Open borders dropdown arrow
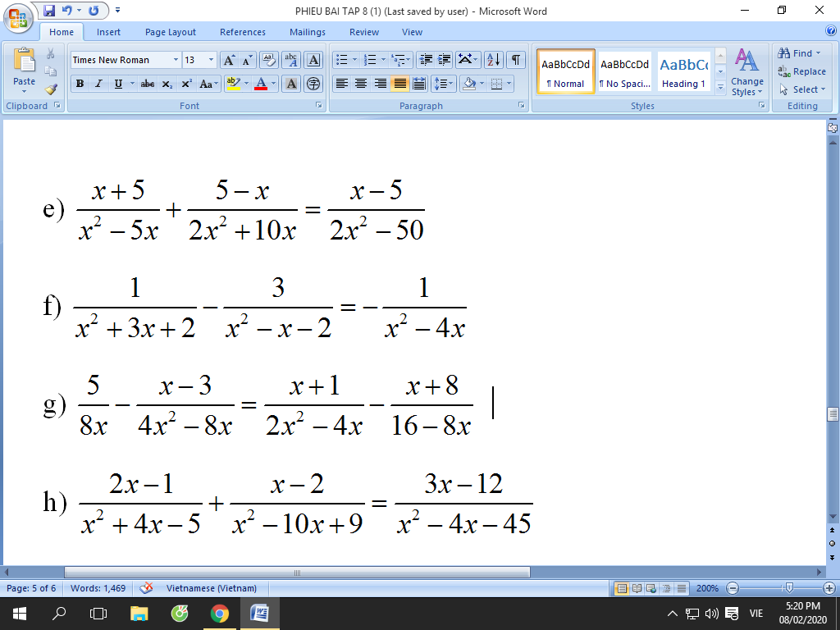840x630 pixels. coord(509,83)
